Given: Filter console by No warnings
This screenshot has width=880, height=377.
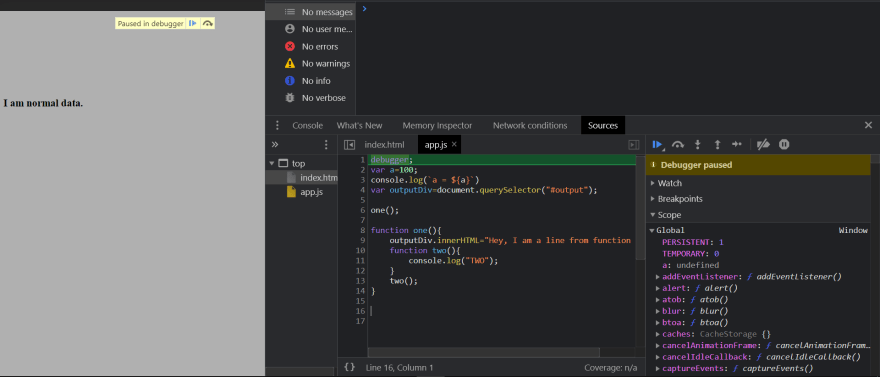Looking at the screenshot, I should pos(310,63).
